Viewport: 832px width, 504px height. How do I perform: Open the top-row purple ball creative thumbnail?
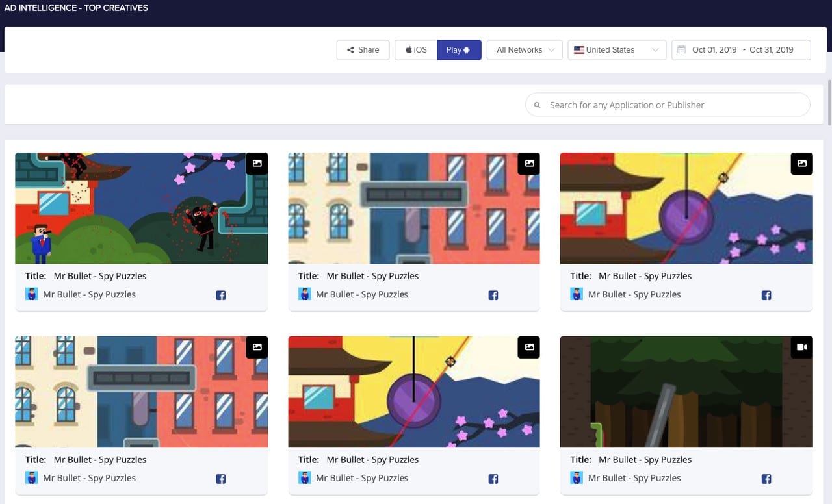pos(686,208)
